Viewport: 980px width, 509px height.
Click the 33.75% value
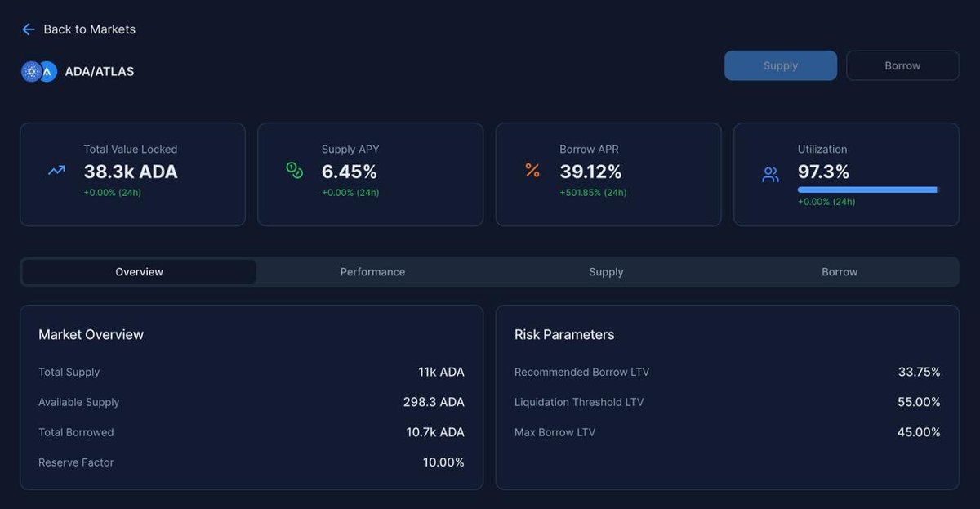(x=920, y=372)
